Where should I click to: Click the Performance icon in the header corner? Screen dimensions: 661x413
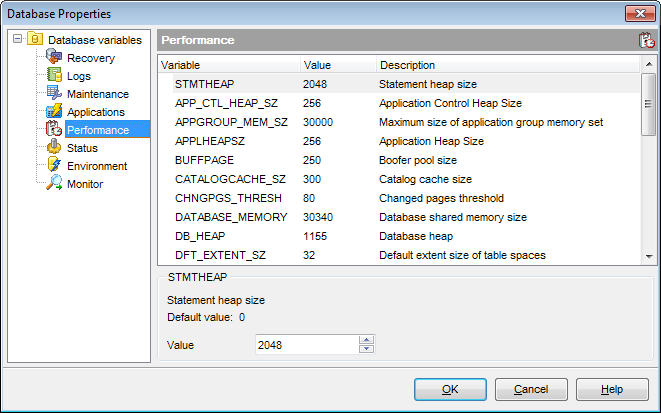point(646,40)
